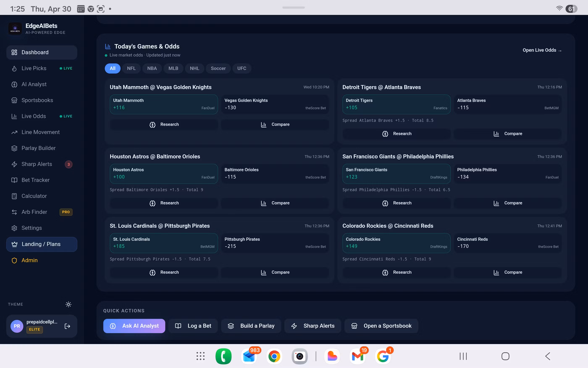
Task: Open Bet Tracker in the sidebar
Action: click(42, 180)
